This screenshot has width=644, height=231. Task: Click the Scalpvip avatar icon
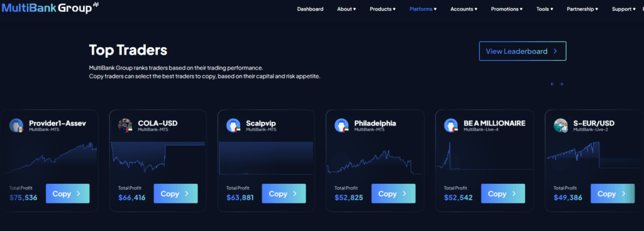(x=233, y=125)
